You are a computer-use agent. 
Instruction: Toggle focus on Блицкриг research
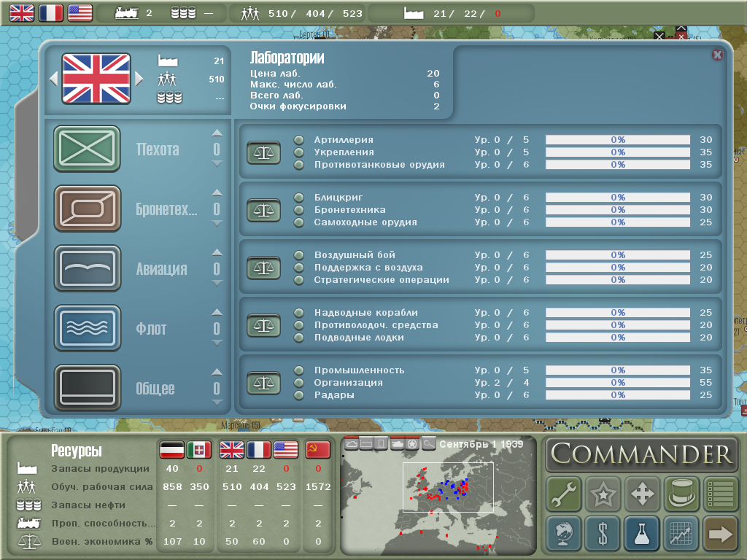pyautogui.click(x=298, y=198)
